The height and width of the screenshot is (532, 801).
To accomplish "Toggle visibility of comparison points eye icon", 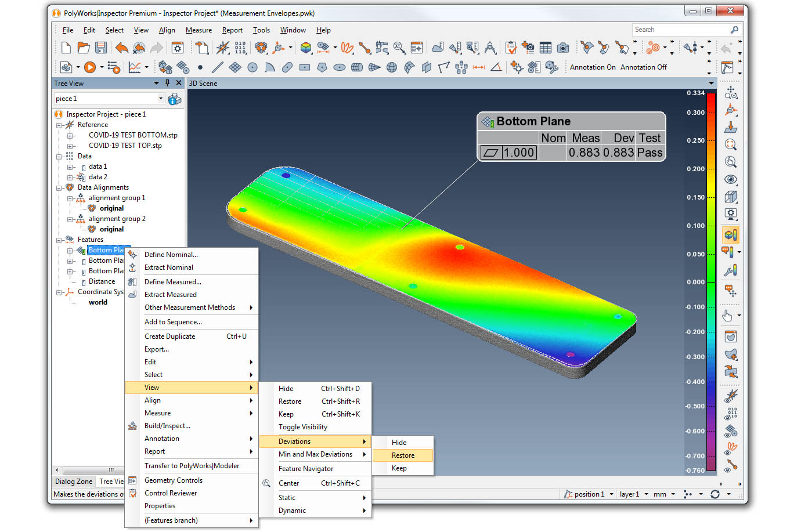I will (x=731, y=397).
